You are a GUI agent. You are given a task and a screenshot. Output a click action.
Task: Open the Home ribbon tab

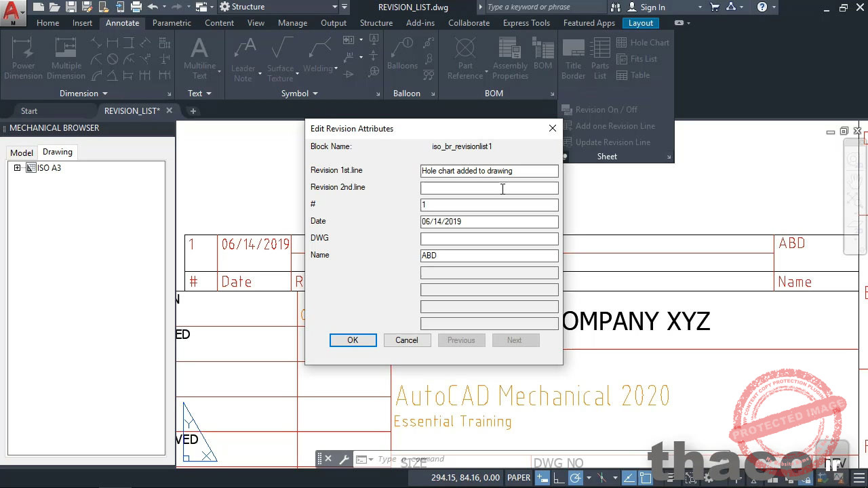(47, 22)
